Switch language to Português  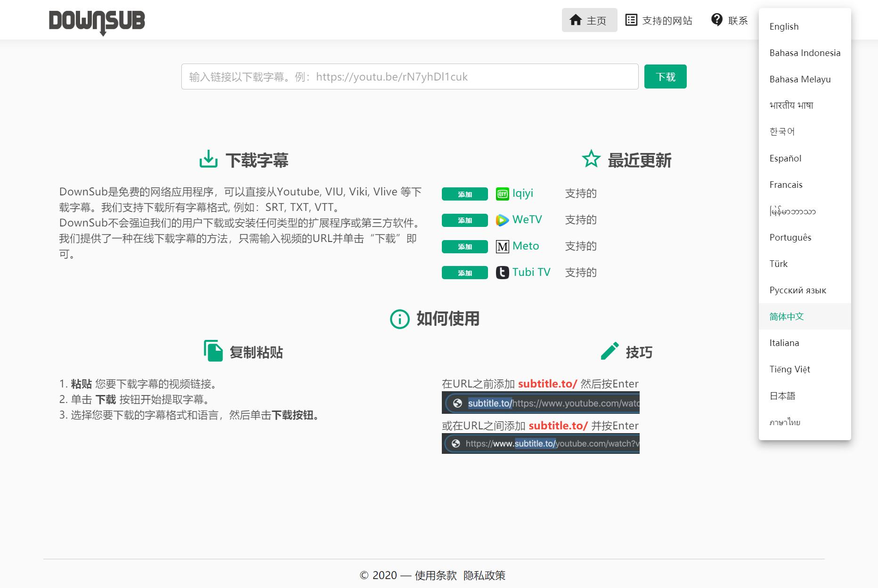[x=805, y=237]
